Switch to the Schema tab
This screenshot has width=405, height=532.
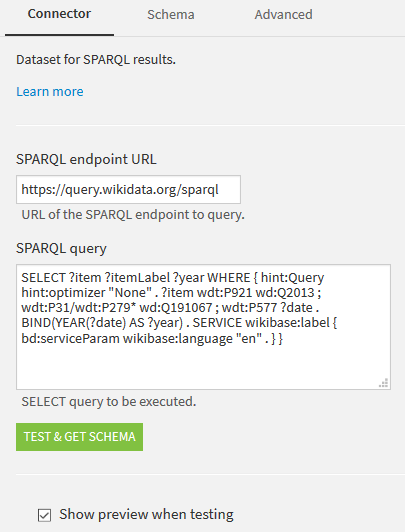(x=171, y=15)
